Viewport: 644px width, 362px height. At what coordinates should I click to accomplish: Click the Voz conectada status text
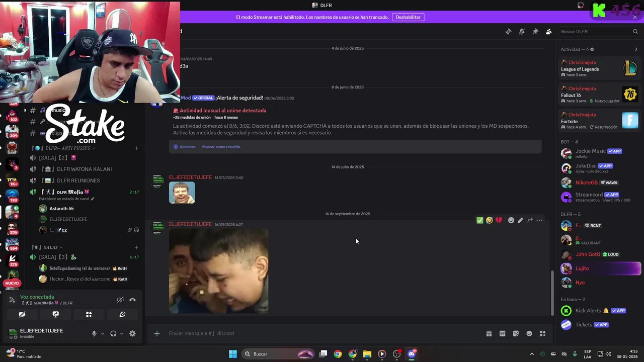(x=37, y=297)
